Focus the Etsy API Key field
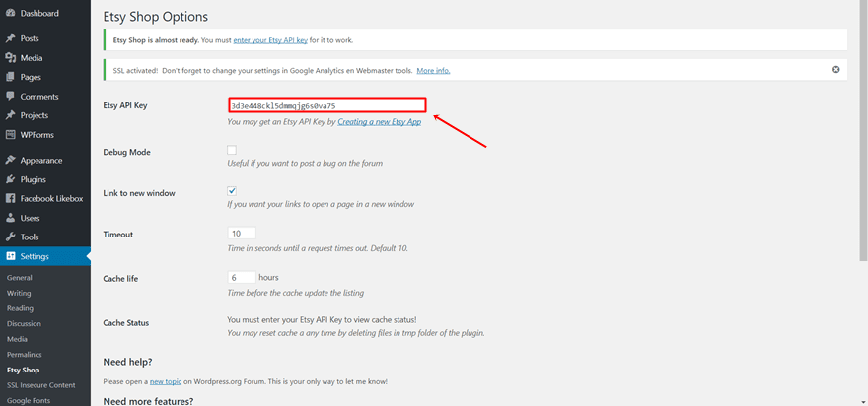 click(326, 105)
